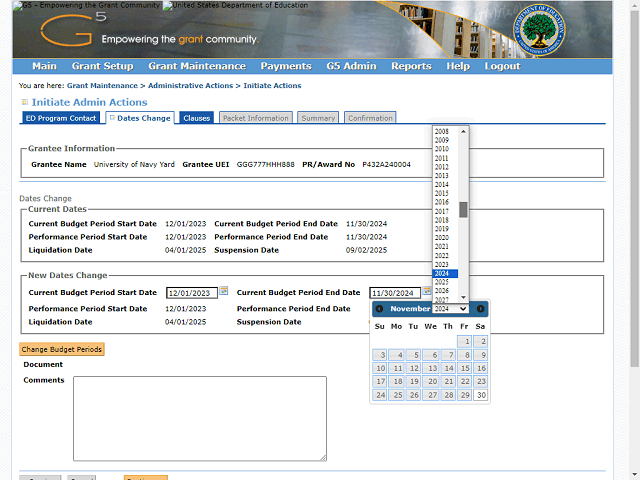Switch to the Clauses tab
Screen dimensions: 640x480
[x=197, y=118]
